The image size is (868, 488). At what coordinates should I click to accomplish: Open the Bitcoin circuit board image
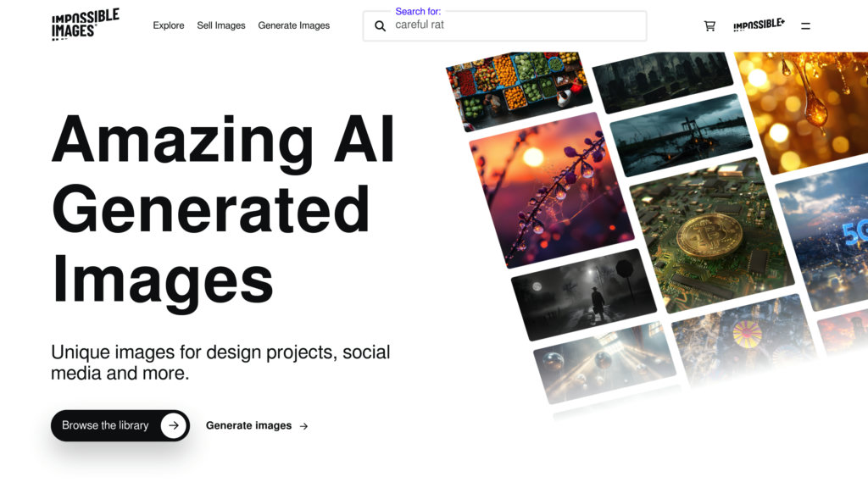(710, 235)
